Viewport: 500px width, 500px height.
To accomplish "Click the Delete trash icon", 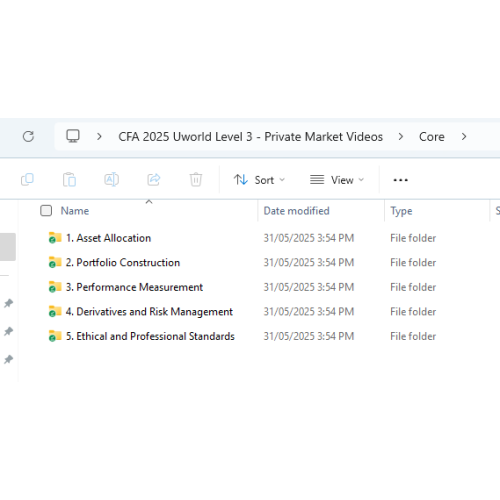I will pos(196,180).
